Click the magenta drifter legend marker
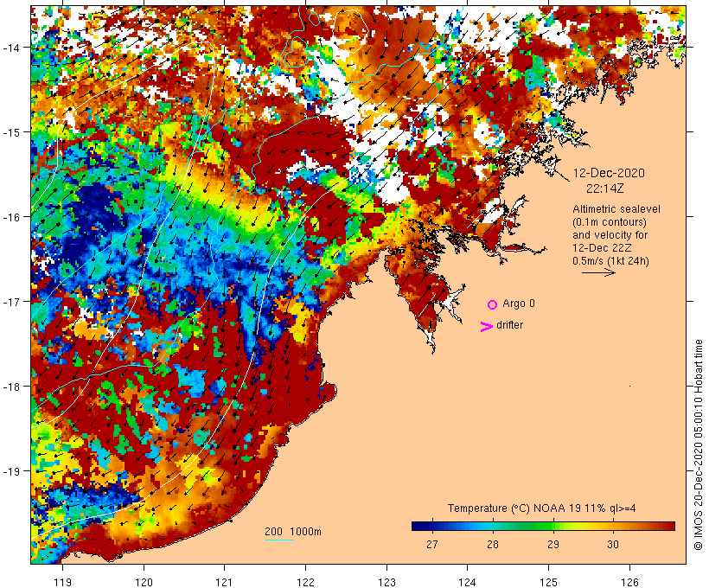The height and width of the screenshot is (588, 709). [x=486, y=327]
